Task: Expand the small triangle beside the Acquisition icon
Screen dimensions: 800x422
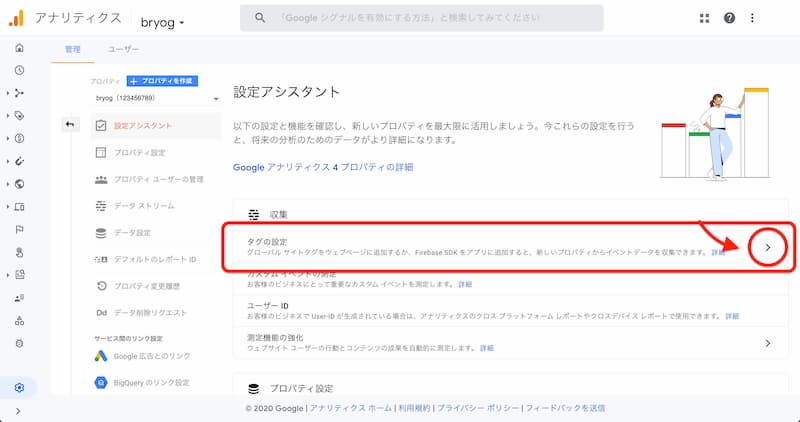Action: coord(8,93)
